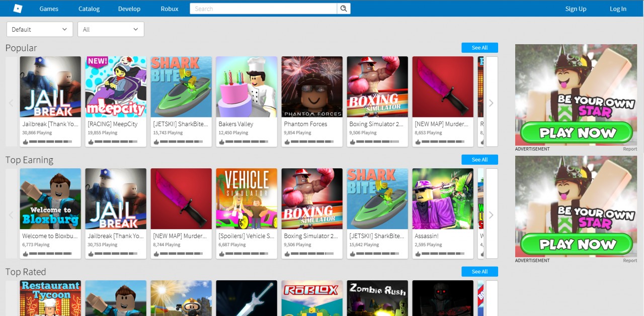Click the Roblox logo icon
Viewport: 644px width, 316px height.
coord(18,9)
